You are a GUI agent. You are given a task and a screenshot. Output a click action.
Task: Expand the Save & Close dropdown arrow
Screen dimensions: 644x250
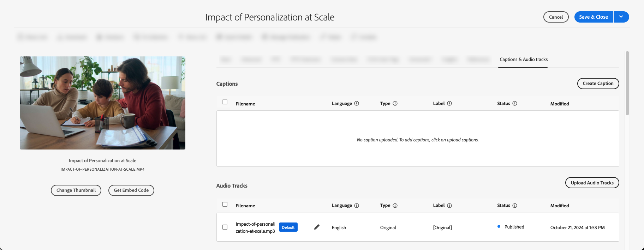621,17
